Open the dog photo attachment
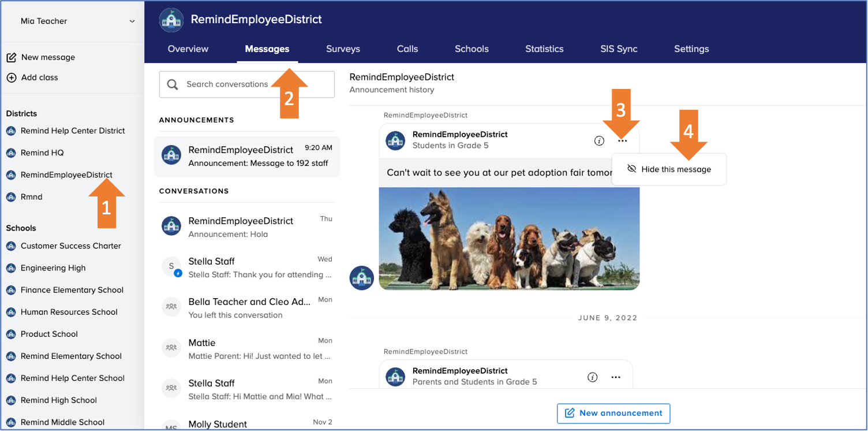Image resolution: width=868 pixels, height=431 pixels. 509,239
